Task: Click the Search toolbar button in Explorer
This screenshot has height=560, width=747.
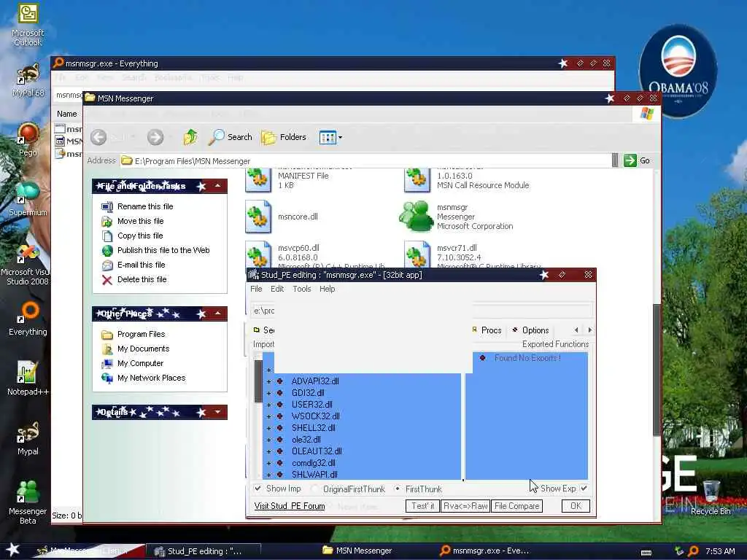Action: (231, 137)
